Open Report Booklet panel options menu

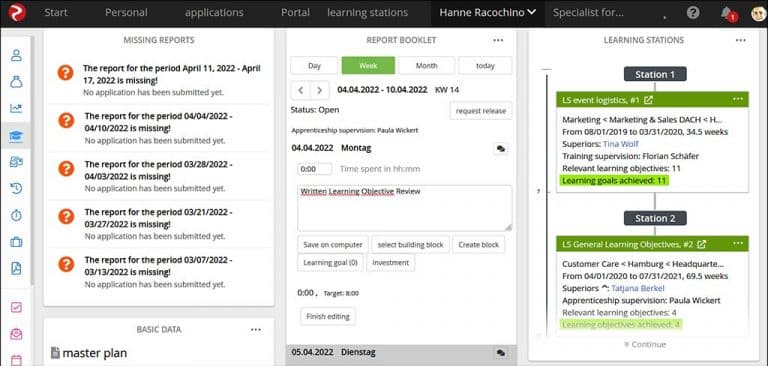[x=498, y=40]
